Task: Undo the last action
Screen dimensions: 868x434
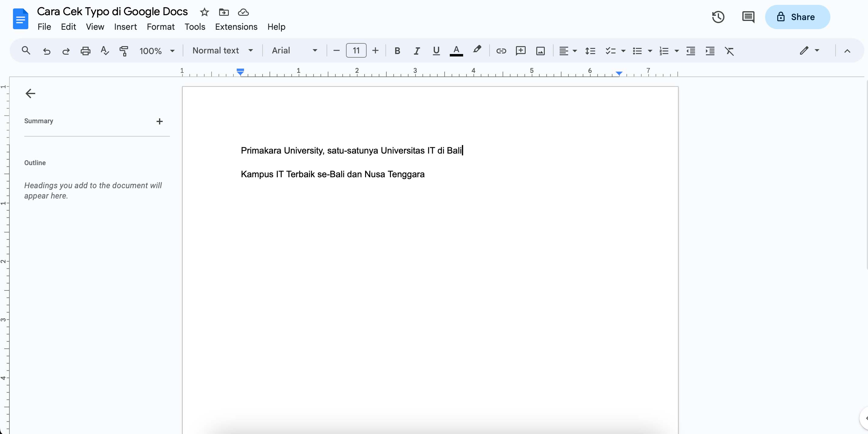Action: (x=46, y=51)
